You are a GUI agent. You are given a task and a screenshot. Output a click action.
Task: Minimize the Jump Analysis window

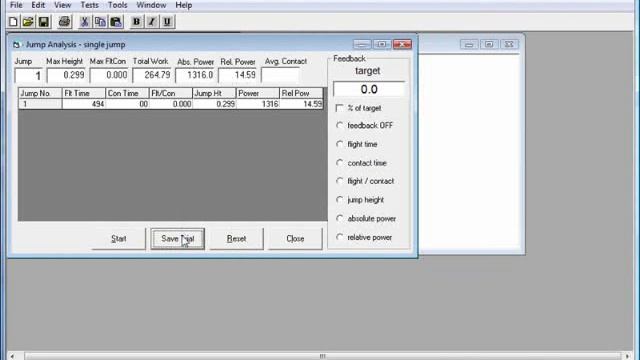pyautogui.click(x=362, y=44)
